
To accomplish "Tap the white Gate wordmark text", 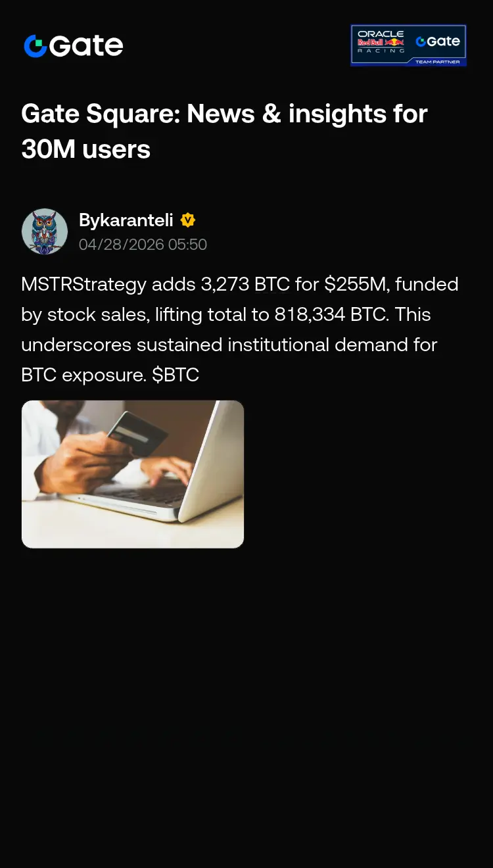I will click(x=86, y=46).
